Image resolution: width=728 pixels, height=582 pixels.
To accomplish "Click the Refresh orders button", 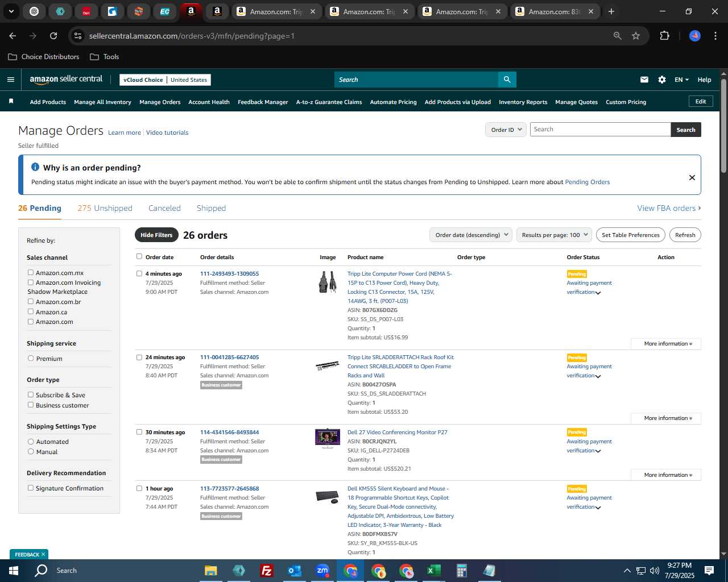I will pyautogui.click(x=685, y=235).
